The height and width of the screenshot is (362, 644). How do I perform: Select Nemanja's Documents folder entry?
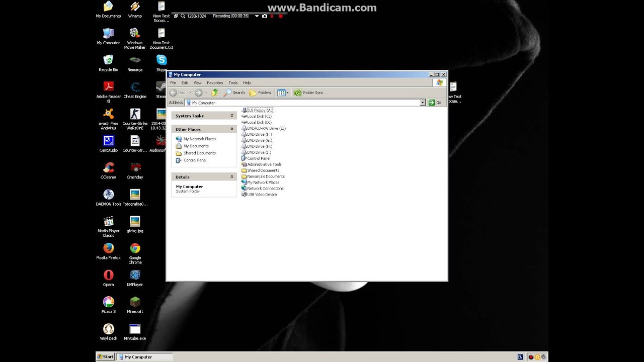pos(263,176)
